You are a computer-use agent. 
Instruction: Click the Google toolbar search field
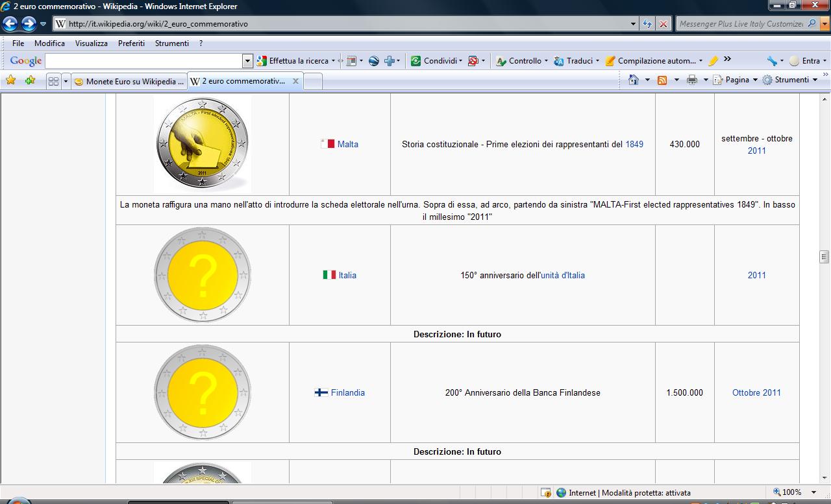tap(143, 61)
